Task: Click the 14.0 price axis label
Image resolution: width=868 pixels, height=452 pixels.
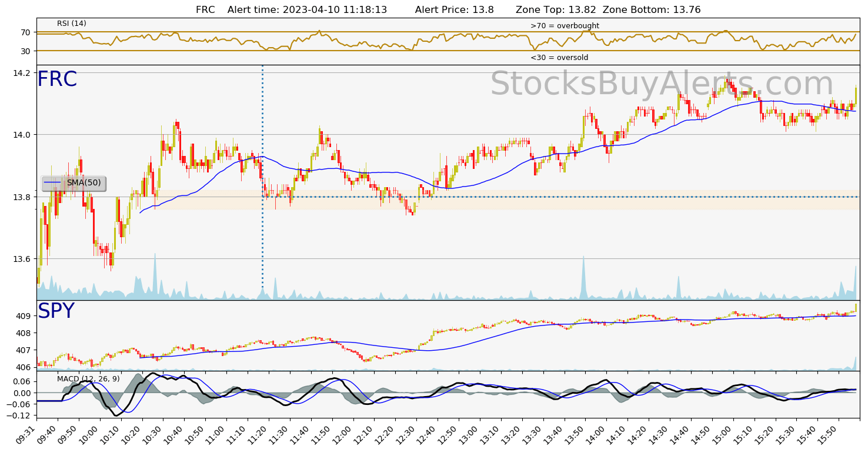Action: pyautogui.click(x=22, y=135)
